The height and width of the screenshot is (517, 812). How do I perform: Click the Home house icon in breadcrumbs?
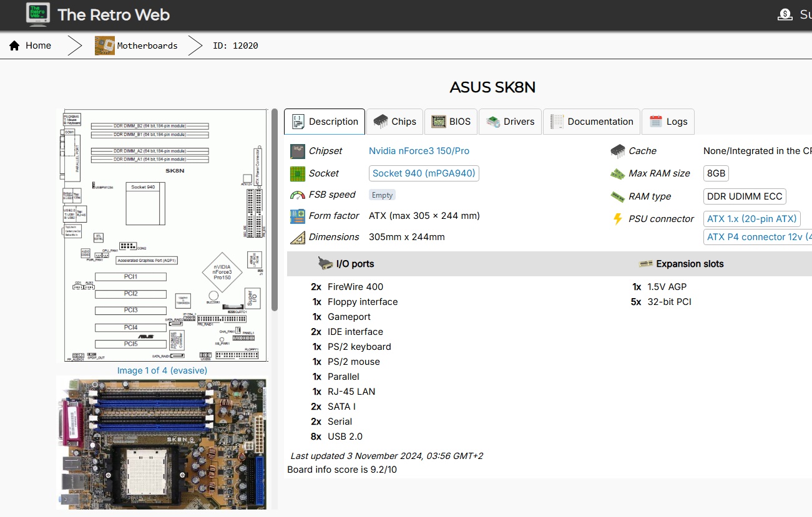tap(14, 46)
